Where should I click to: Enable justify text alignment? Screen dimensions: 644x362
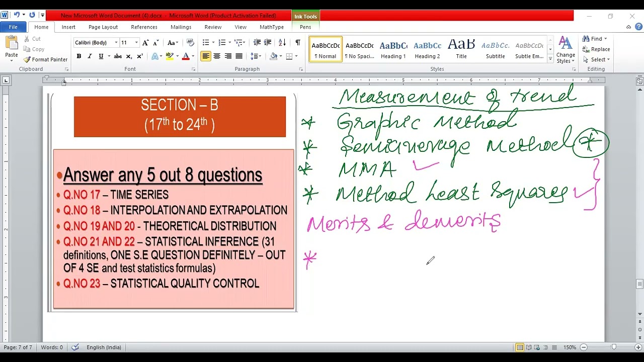239,56
